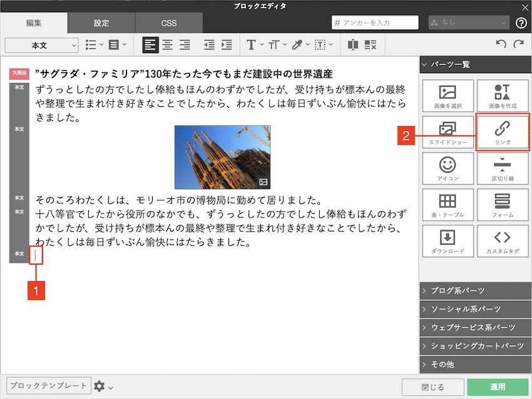The width and height of the screenshot is (532, 399).
Task: Click the 適用 button
Action: pos(498,387)
